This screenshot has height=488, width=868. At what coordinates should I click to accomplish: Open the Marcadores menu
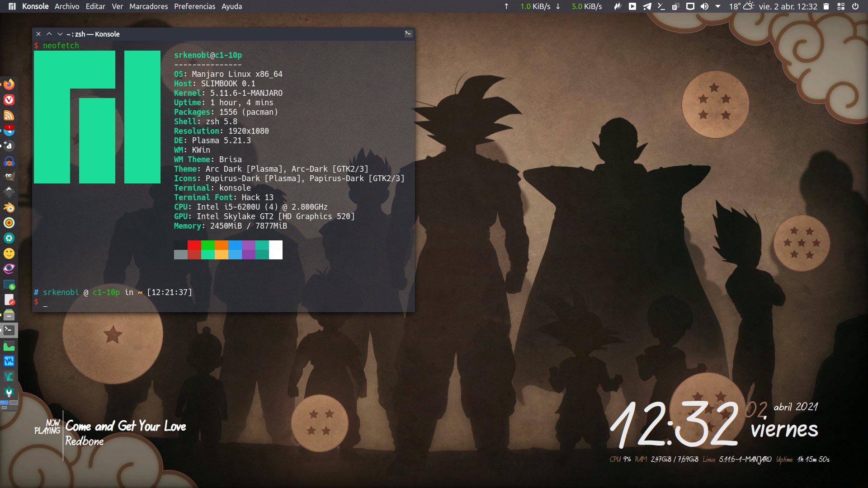click(x=148, y=6)
